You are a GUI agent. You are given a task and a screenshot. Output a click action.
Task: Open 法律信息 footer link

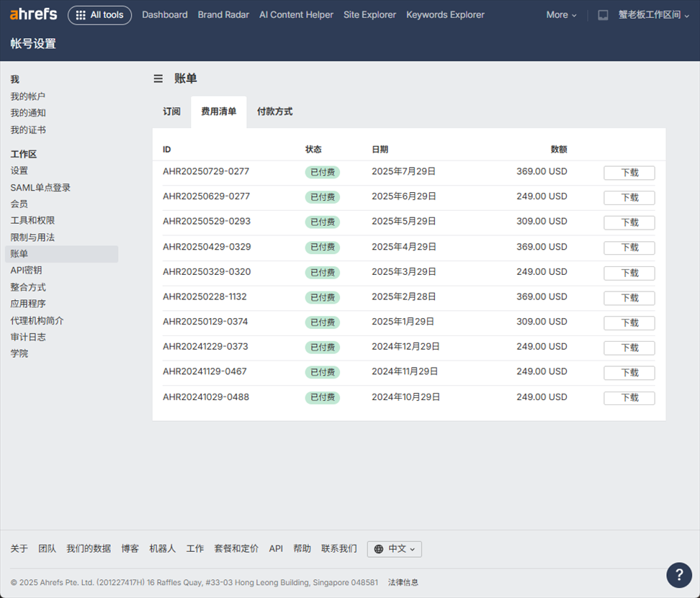coord(403,582)
